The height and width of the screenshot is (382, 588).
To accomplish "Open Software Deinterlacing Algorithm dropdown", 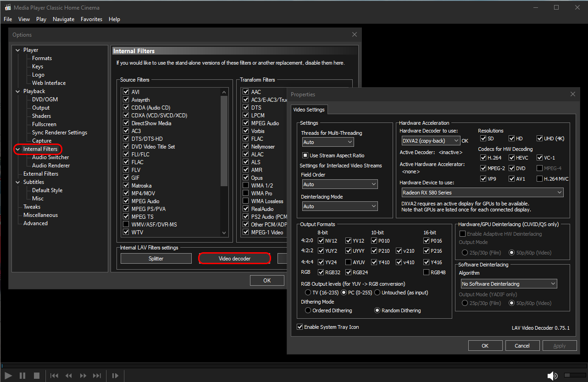I will [508, 284].
